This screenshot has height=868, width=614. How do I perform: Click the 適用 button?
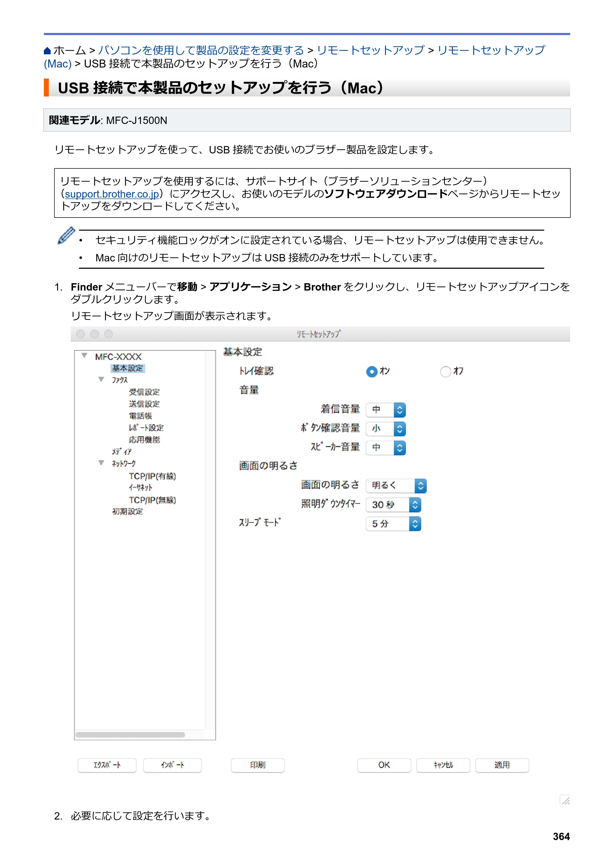point(502,765)
